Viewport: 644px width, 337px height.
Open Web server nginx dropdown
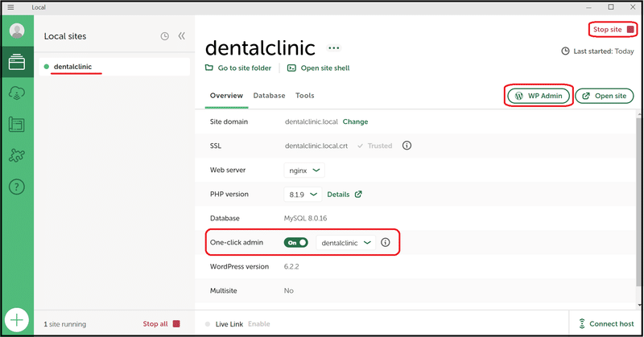pos(304,171)
